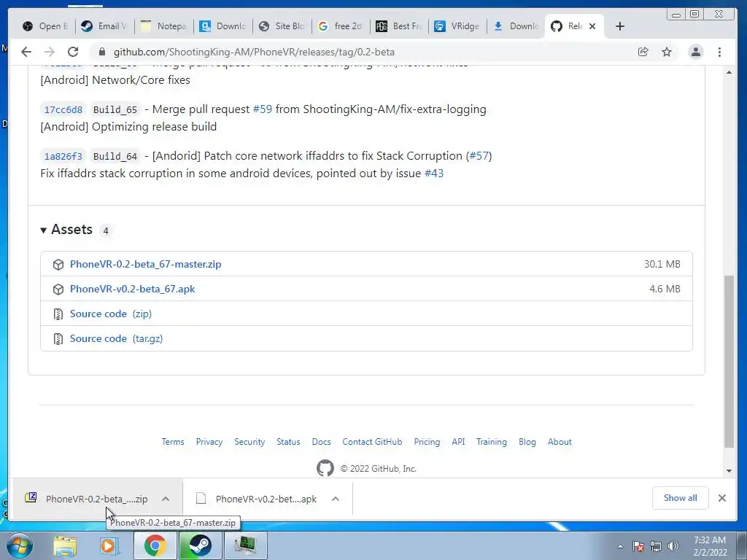
Task: Switch to the Best Fr tab
Action: 400,26
